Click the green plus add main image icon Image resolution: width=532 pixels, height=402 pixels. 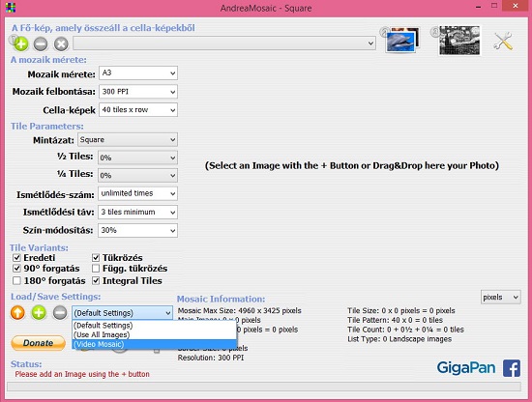click(21, 44)
